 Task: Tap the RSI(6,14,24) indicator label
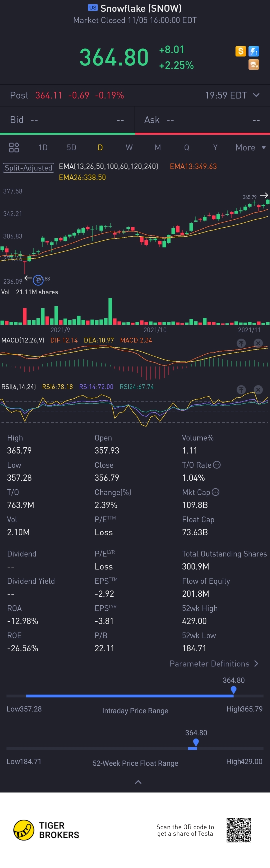(x=18, y=386)
